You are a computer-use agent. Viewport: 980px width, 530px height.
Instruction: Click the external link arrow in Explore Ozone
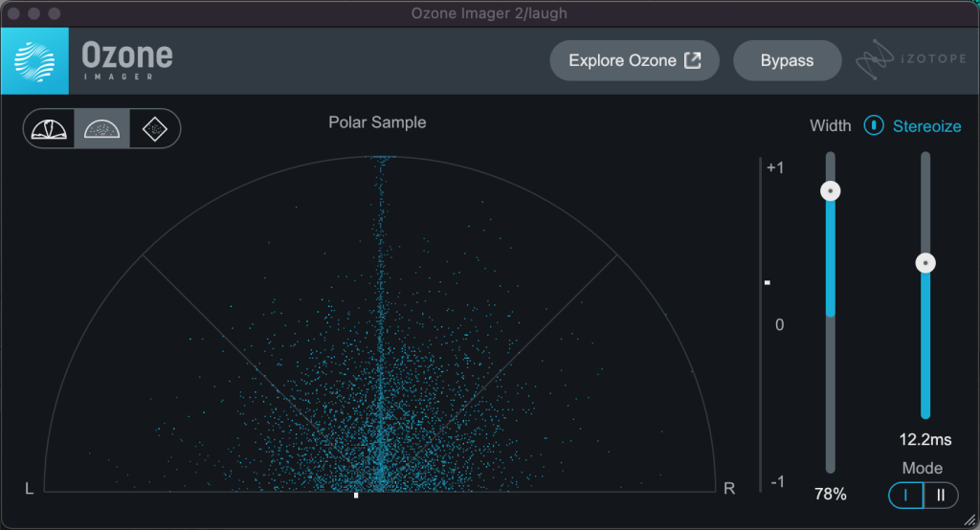(693, 60)
